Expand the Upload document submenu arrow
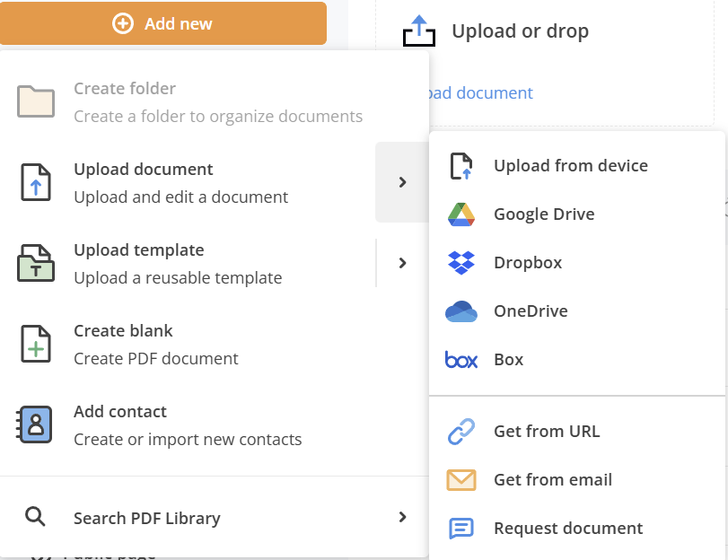The height and width of the screenshot is (560, 728). pyautogui.click(x=402, y=182)
